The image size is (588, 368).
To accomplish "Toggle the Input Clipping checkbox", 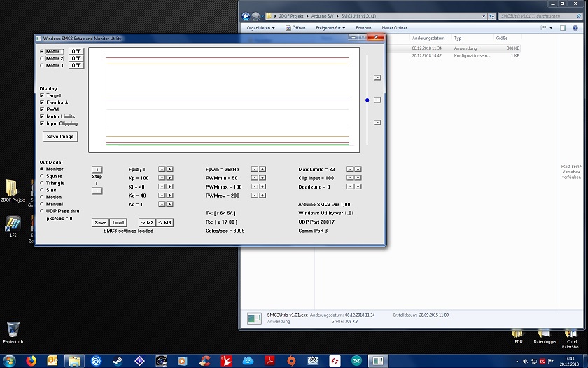I will pyautogui.click(x=42, y=123).
